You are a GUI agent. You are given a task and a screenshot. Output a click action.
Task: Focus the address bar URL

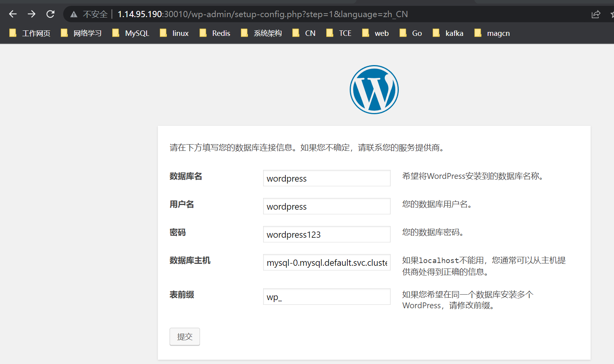point(262,14)
